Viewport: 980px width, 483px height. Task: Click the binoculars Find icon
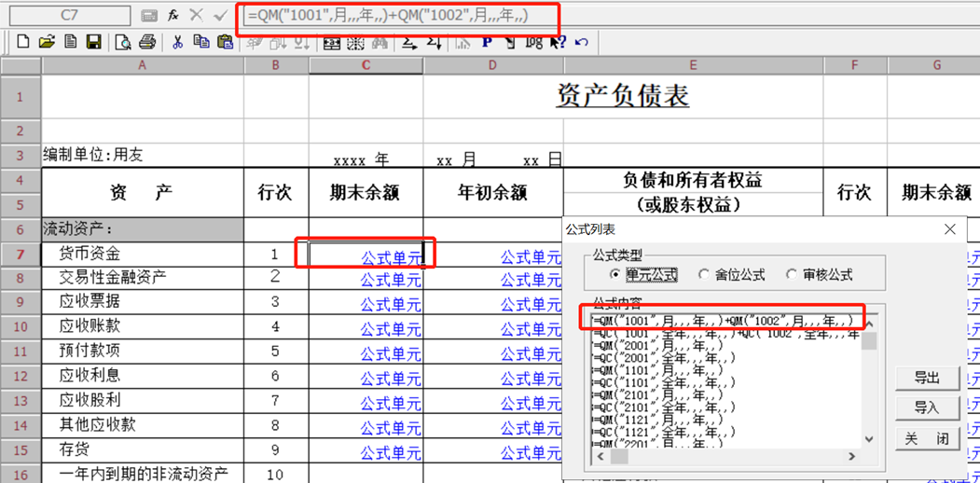point(380,43)
